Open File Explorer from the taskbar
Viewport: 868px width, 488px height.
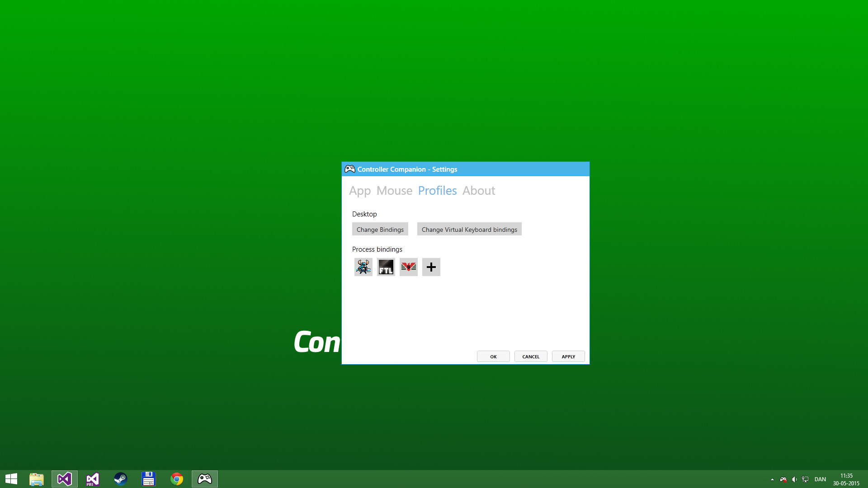[x=36, y=479]
